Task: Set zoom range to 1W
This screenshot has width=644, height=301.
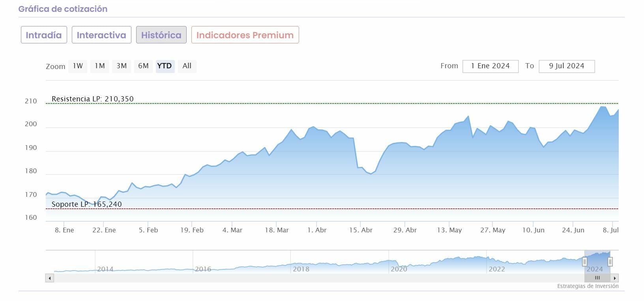Action: click(78, 66)
